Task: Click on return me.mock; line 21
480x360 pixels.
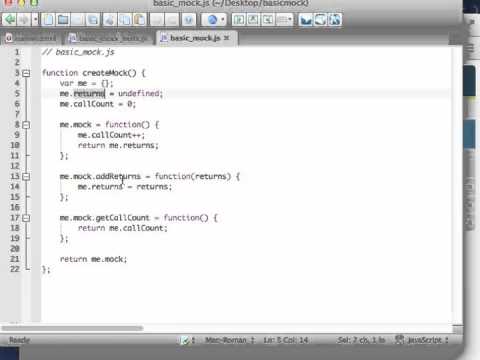Action: point(94,259)
